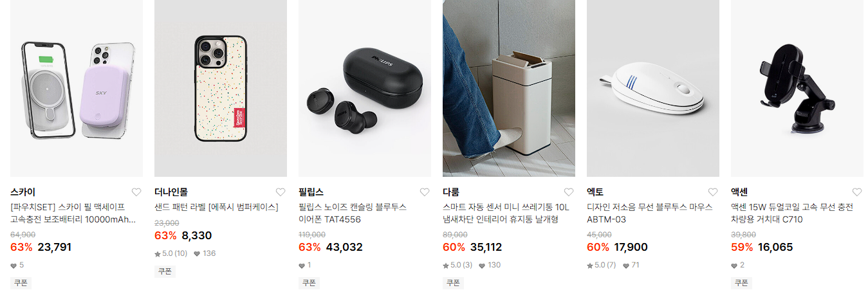The image size is (868, 299).
Task: Click 쿠폰 badge under 액센 car mount
Action: pos(742,283)
